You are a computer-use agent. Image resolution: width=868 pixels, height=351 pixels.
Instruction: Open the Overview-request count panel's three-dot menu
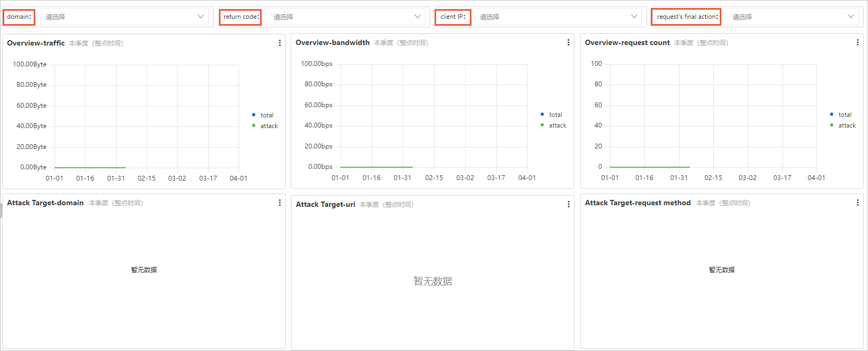[858, 42]
